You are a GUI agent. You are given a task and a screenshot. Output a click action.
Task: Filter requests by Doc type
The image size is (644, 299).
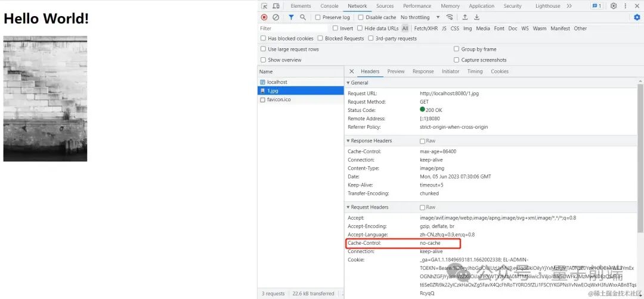pyautogui.click(x=513, y=29)
